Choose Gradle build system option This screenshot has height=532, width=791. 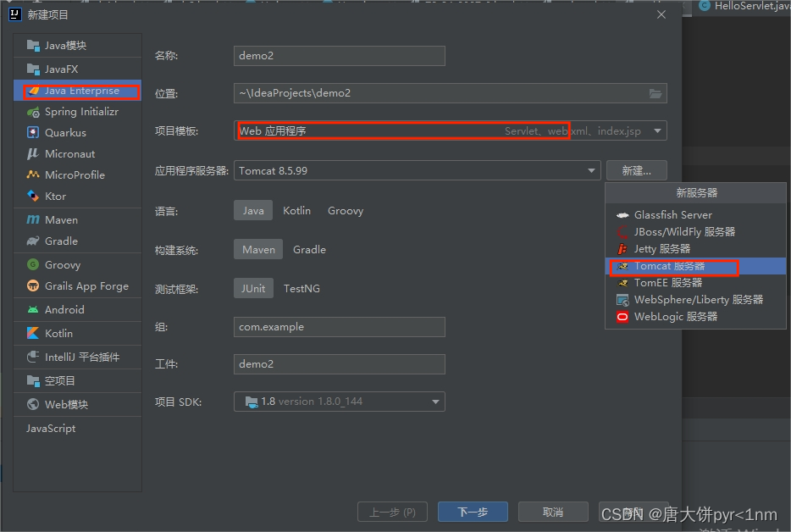point(309,249)
